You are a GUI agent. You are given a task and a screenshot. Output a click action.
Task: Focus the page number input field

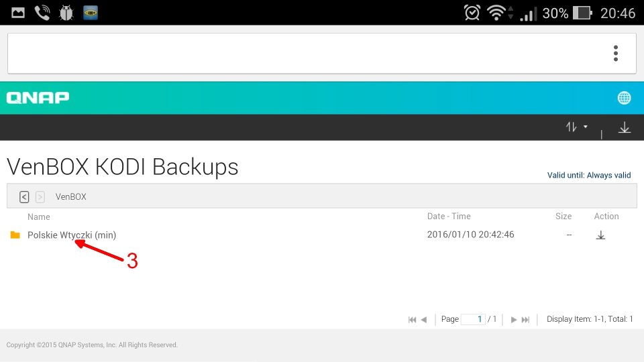(x=473, y=319)
